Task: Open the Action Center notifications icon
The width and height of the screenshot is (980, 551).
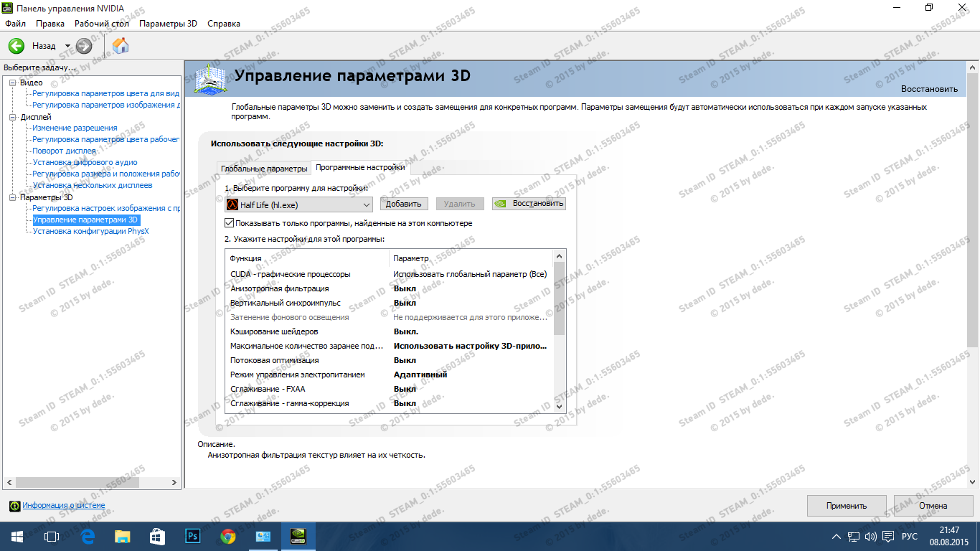Action: point(888,537)
